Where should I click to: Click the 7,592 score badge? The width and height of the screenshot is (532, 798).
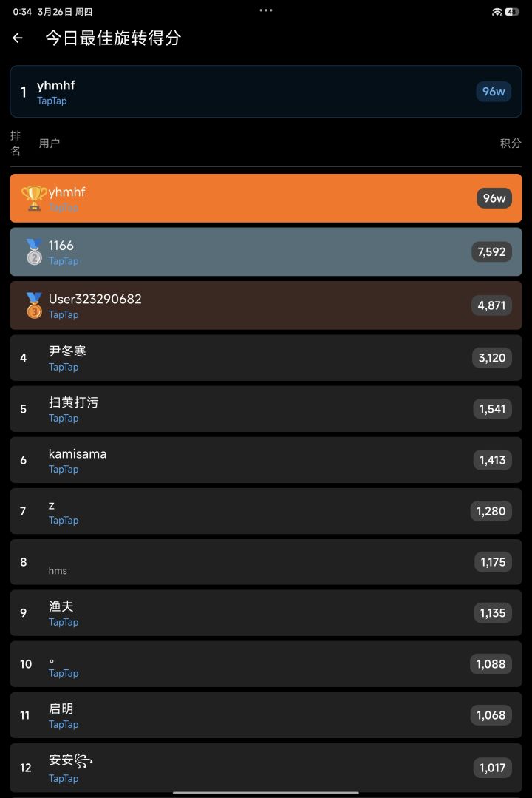coord(491,252)
